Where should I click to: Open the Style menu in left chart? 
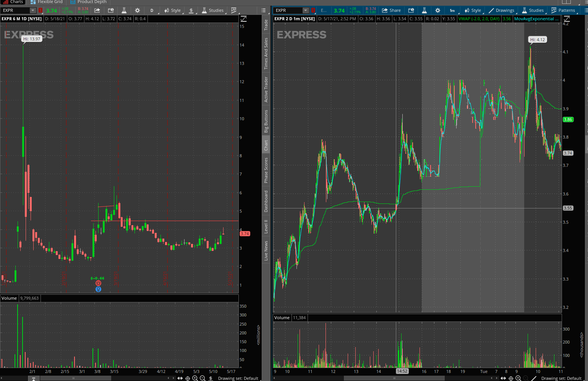[173, 10]
